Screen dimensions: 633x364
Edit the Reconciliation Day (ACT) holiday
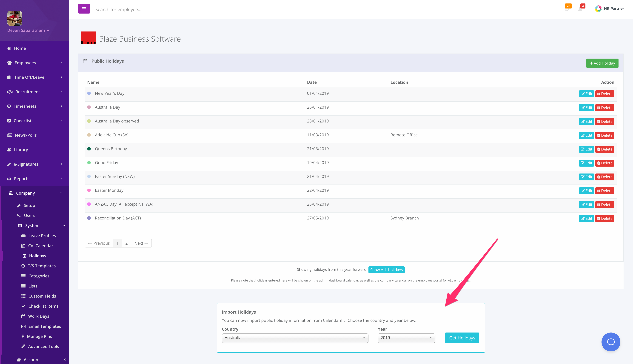pos(586,219)
